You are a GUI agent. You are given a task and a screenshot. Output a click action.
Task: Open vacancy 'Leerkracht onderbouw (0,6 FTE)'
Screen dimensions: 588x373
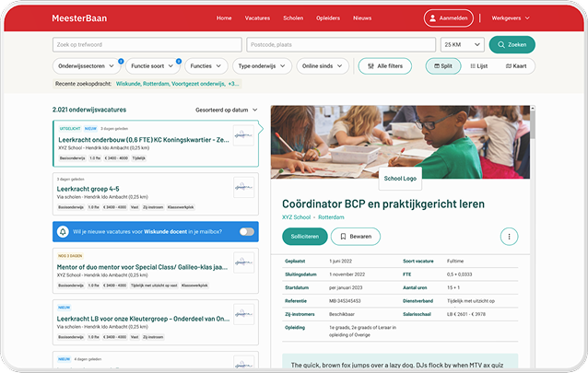[144, 140]
